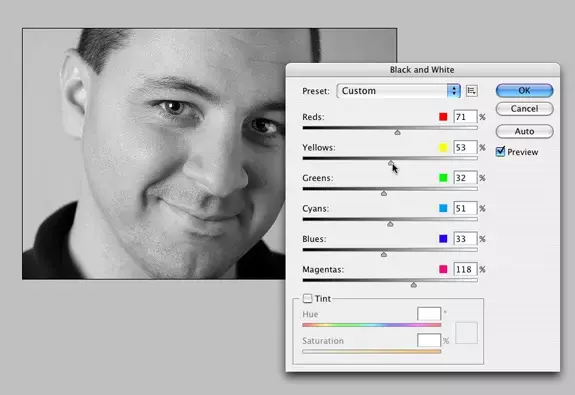Click the Reds value field showing 71

465,117
